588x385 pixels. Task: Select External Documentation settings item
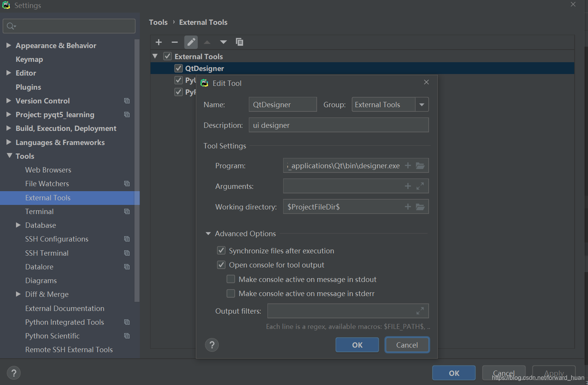point(65,308)
